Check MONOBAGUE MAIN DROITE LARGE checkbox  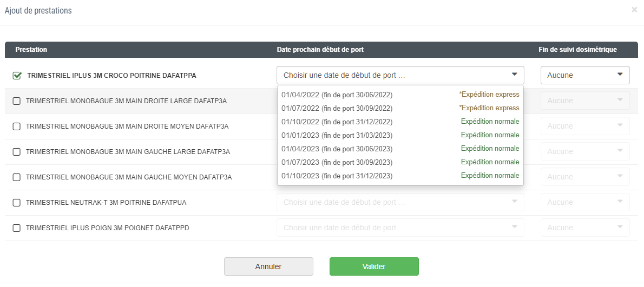(16, 101)
